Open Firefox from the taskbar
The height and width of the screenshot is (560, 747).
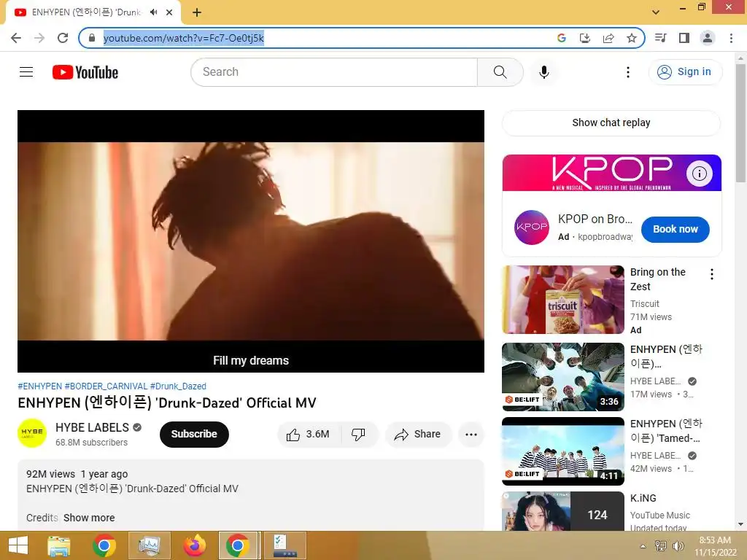point(194,545)
